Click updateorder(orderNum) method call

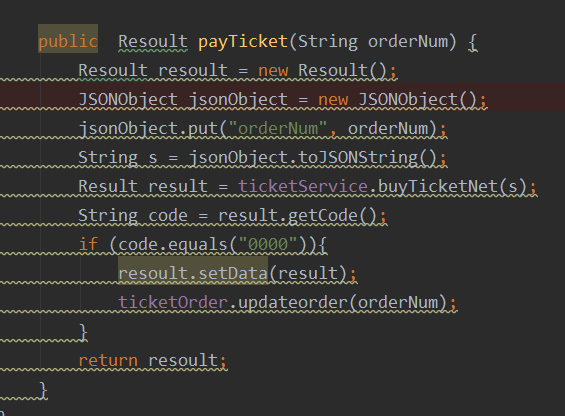pyautogui.click(x=343, y=302)
